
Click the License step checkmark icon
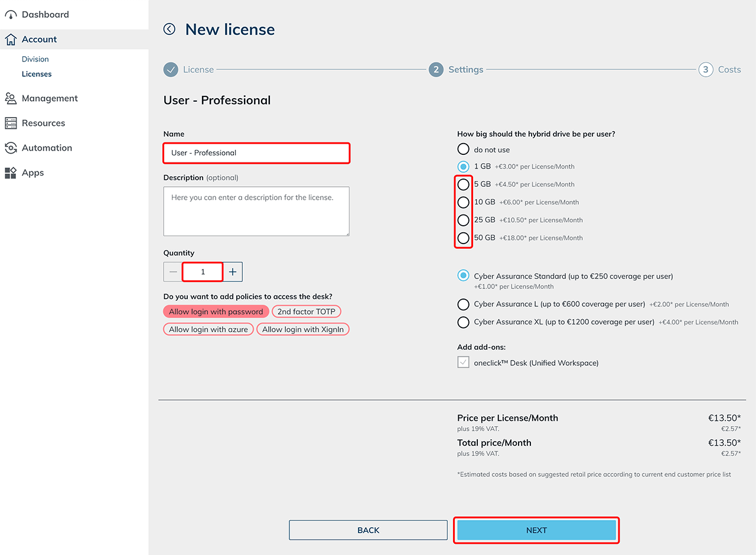171,70
